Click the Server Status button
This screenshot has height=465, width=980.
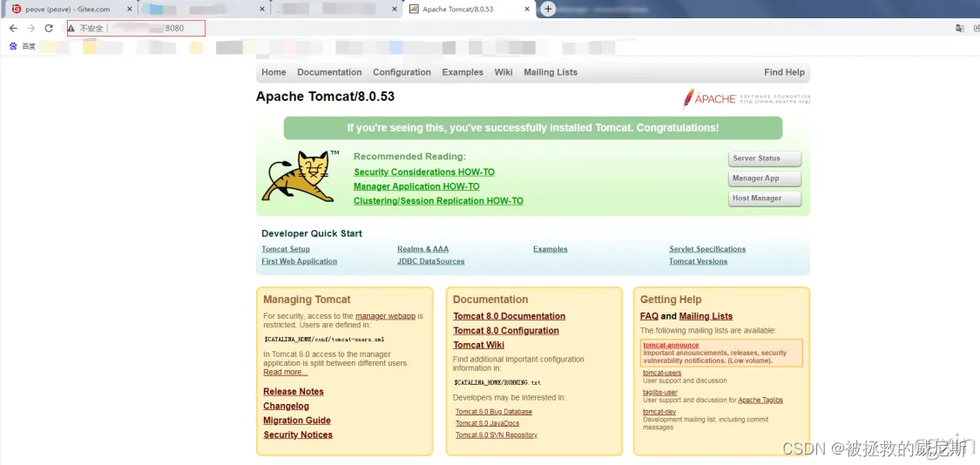point(764,158)
